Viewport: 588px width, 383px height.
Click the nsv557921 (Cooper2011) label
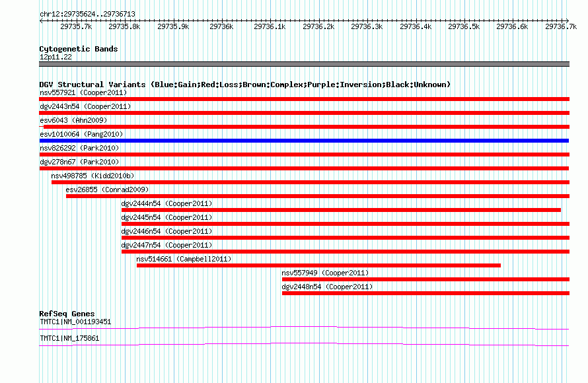pyautogui.click(x=83, y=92)
